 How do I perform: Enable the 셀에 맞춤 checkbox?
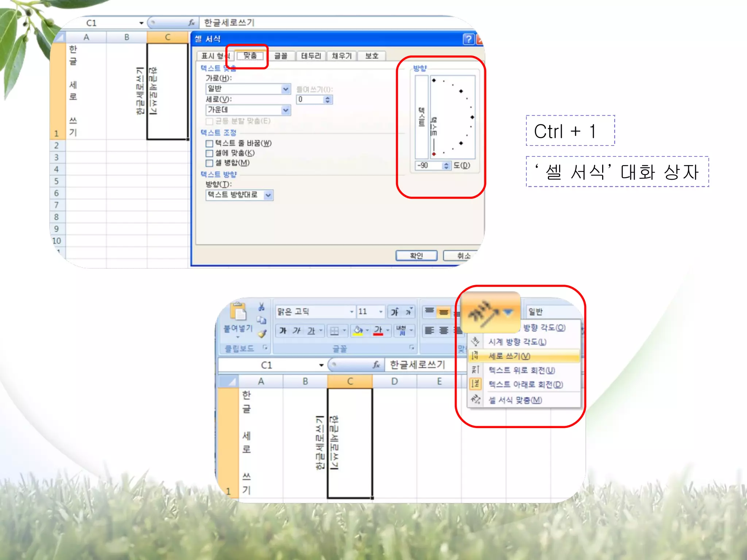point(209,153)
